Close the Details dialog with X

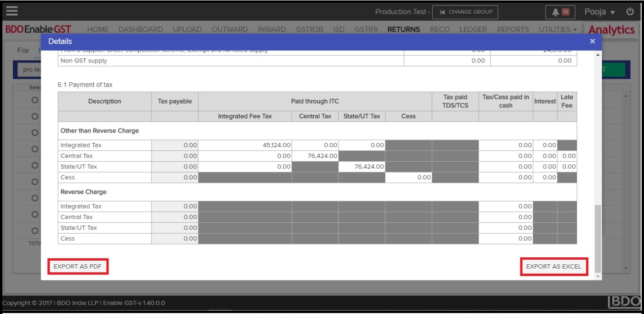[x=592, y=42]
